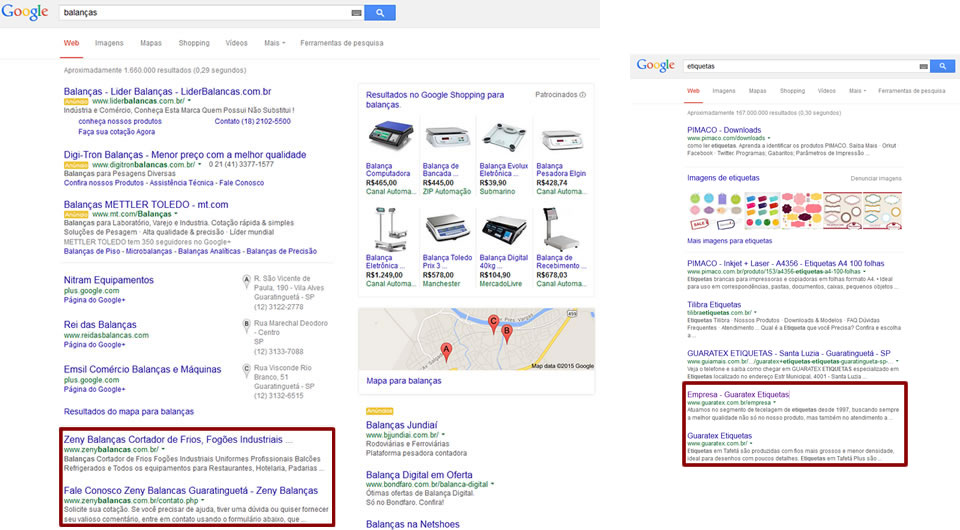The width and height of the screenshot is (960, 530).
Task: Click the Google logo in the balanças window
Action: click(x=24, y=12)
